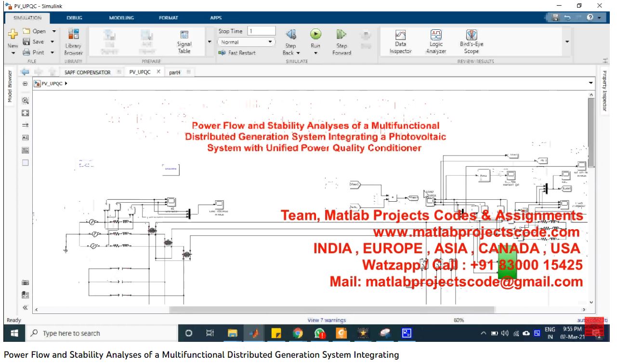Expand the Save dropdown arrow
Image resolution: width=617 pixels, height=364 pixels.
click(52, 42)
